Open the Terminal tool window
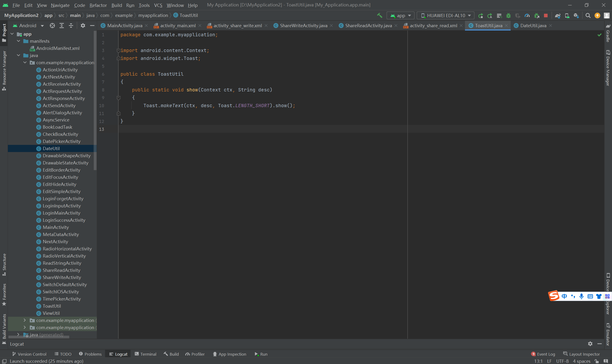 [x=145, y=354]
